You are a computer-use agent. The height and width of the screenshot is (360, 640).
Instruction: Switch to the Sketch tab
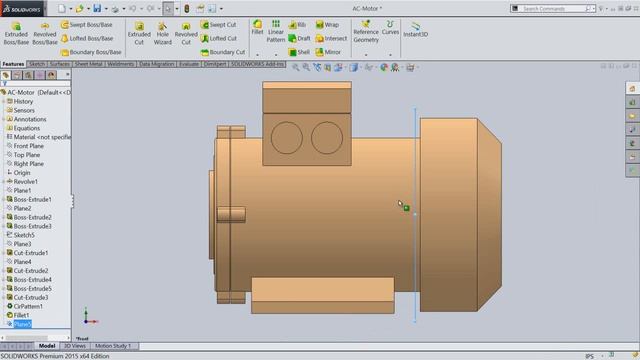tap(37, 64)
